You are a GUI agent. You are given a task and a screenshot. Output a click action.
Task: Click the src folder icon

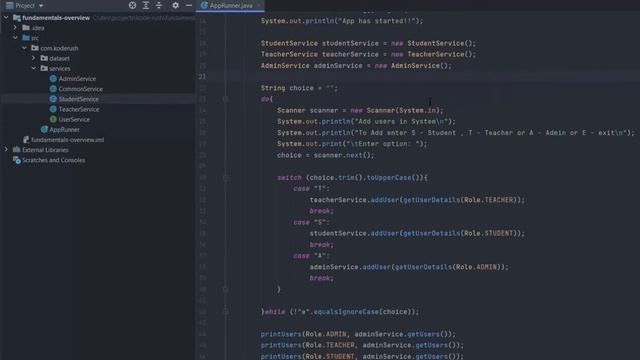[x=26, y=38]
